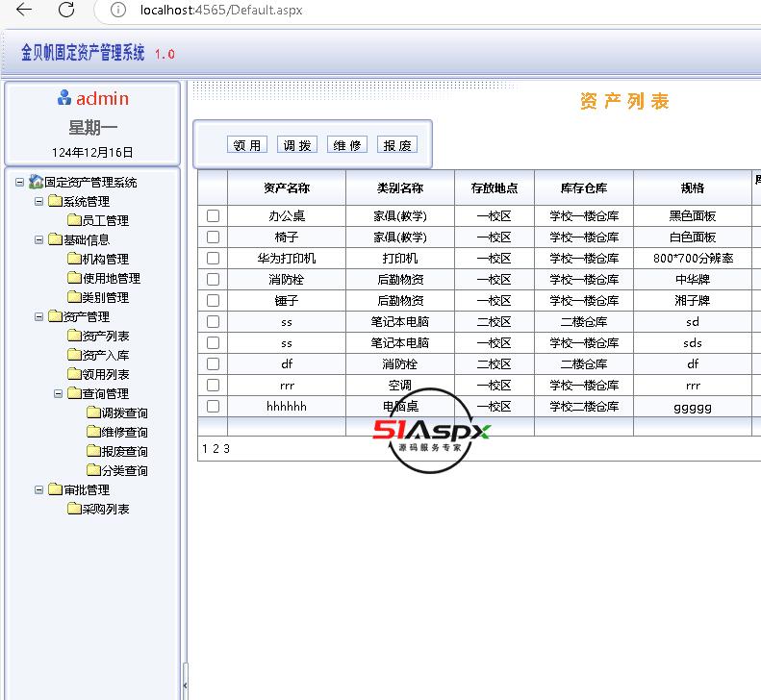Tick the checkbox for 办公桌 row
The image size is (761, 700).
tap(213, 216)
